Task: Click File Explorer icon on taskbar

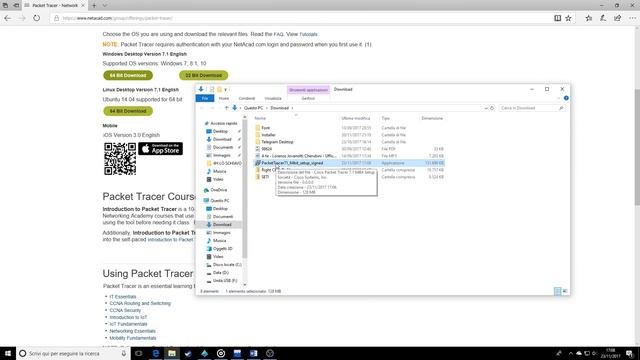Action: click(172, 353)
